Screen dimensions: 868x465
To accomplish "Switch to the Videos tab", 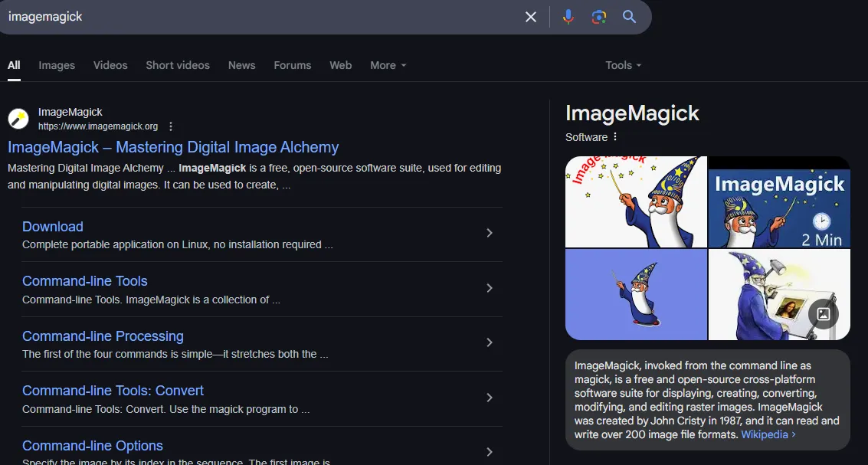I will [110, 65].
